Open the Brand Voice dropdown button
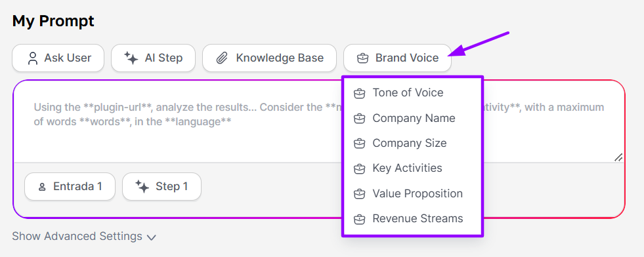The image size is (644, 257). [397, 58]
